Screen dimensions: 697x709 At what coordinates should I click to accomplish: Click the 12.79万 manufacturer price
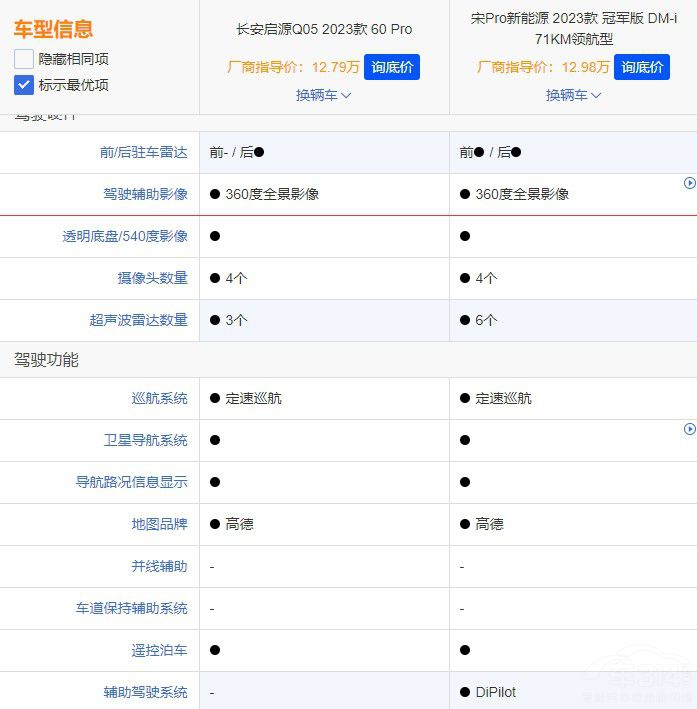335,67
